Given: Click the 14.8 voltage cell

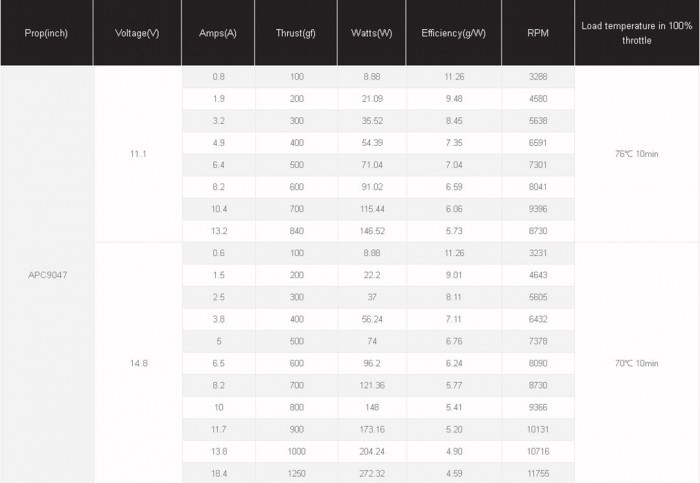Looking at the screenshot, I should pyautogui.click(x=138, y=363).
